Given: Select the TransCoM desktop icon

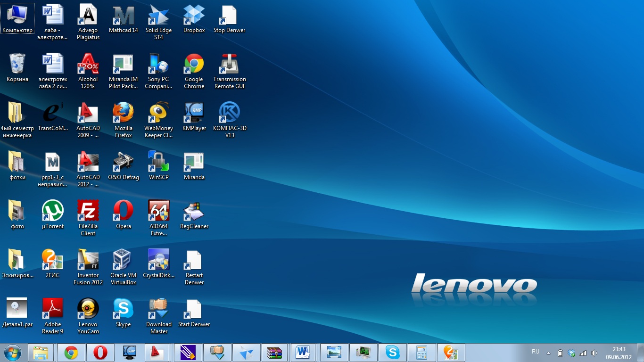Looking at the screenshot, I should pos(53,117).
